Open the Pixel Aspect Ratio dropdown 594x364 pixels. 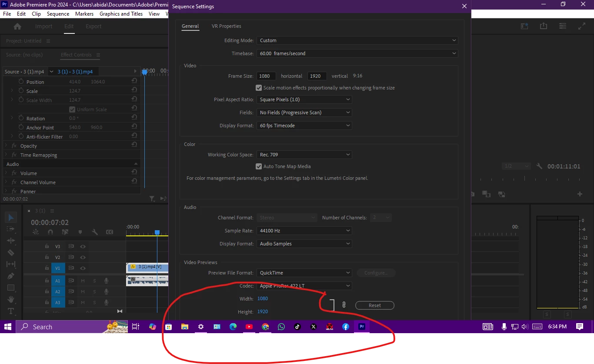tap(304, 99)
